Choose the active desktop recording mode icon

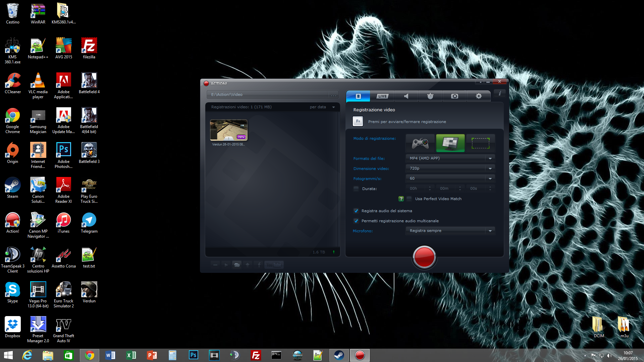click(450, 143)
